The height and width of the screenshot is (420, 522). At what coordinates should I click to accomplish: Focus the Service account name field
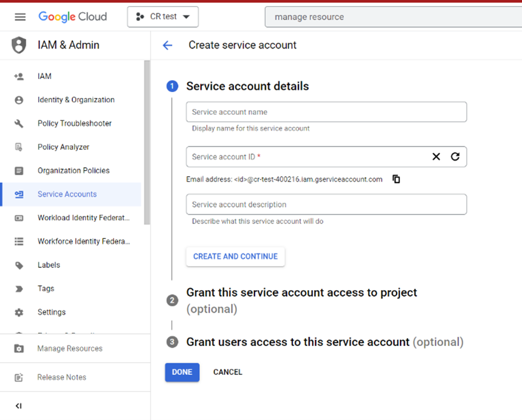(326, 112)
